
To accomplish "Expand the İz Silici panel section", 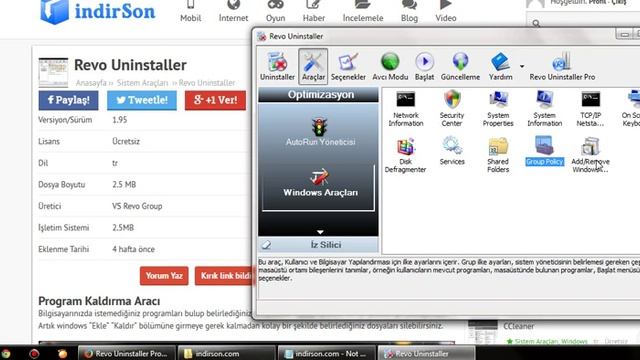I will tap(318, 245).
